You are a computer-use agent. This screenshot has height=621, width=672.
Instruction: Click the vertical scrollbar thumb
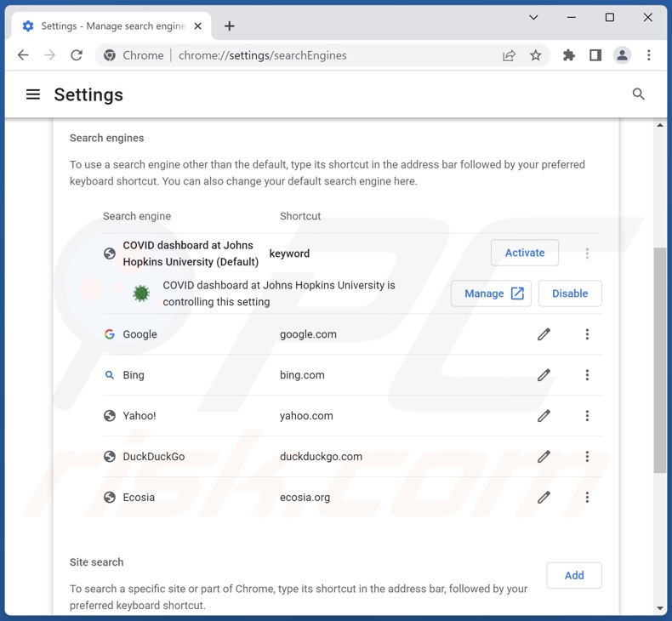pos(659,360)
